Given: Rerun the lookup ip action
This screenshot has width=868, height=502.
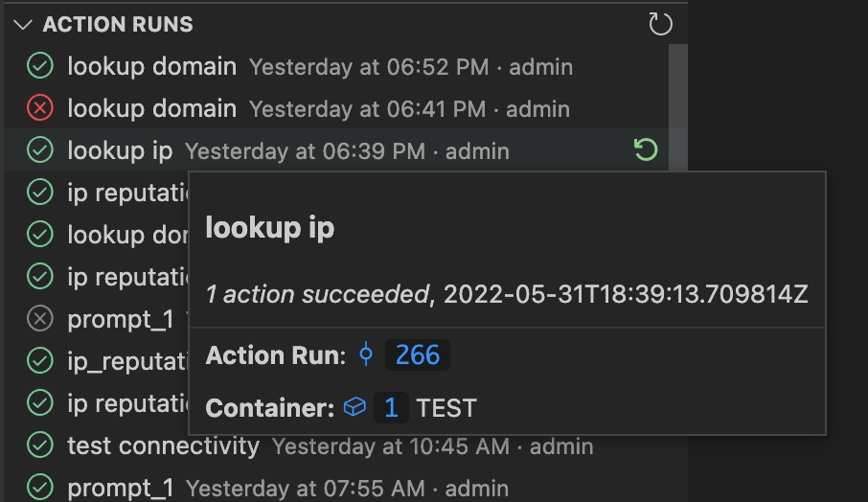Looking at the screenshot, I should pyautogui.click(x=646, y=150).
